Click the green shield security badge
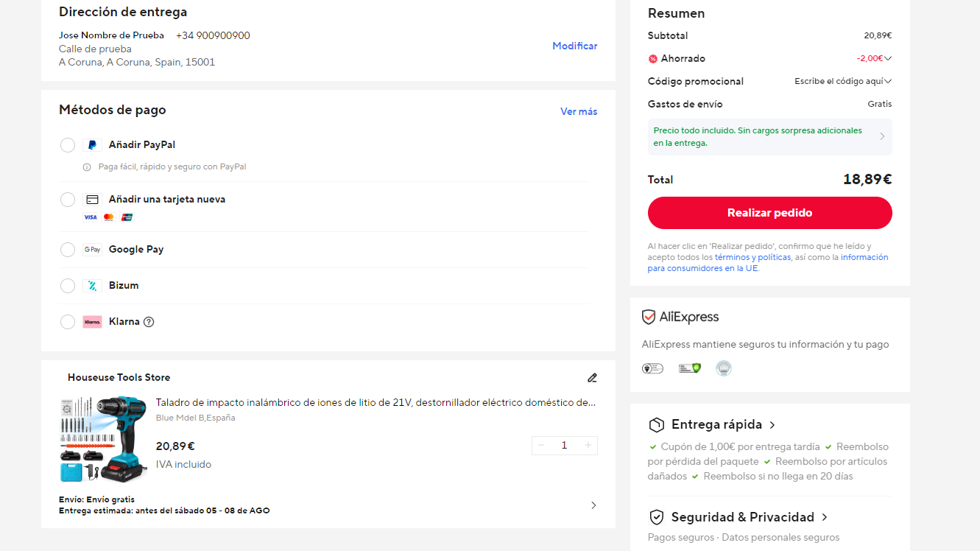The height and width of the screenshot is (551, 980). click(x=689, y=368)
